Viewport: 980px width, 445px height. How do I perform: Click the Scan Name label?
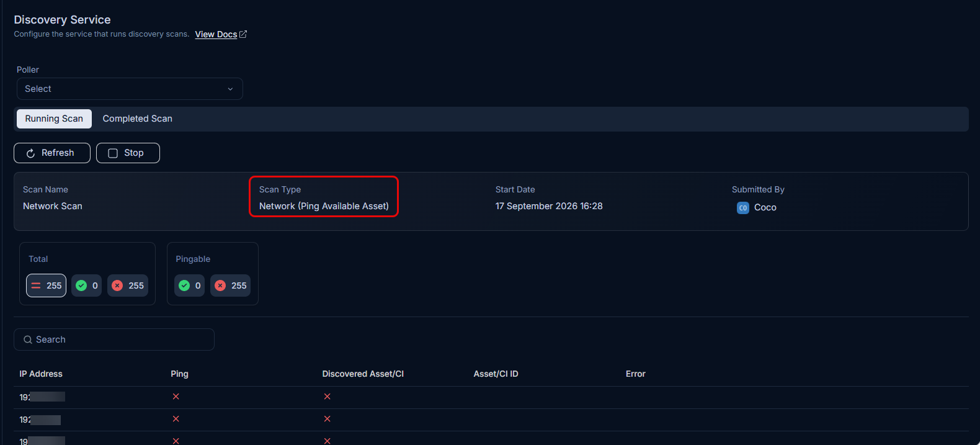click(45, 189)
